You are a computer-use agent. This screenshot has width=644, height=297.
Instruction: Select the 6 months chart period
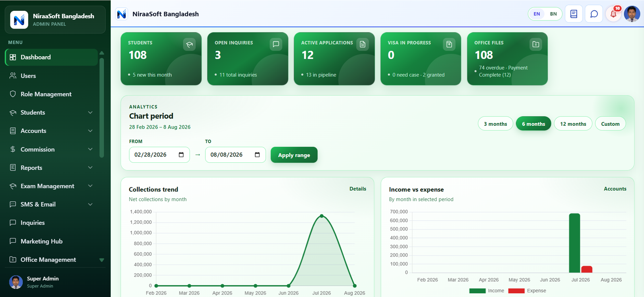[x=533, y=124]
